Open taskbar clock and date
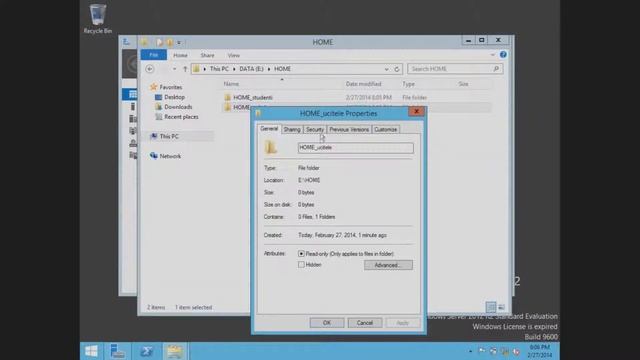The image size is (640, 360). pos(540,351)
